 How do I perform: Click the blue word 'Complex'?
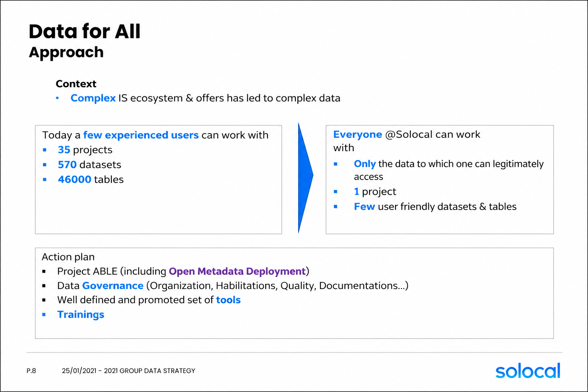tap(93, 98)
